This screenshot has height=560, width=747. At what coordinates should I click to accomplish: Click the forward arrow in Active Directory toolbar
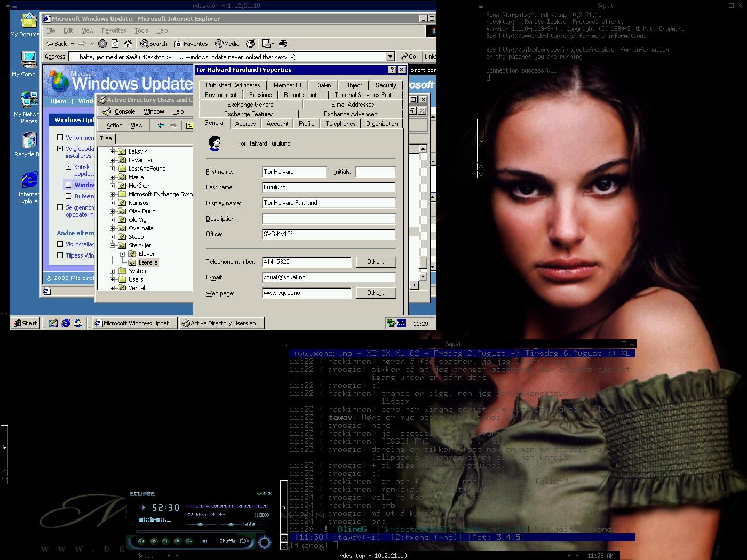173,125
